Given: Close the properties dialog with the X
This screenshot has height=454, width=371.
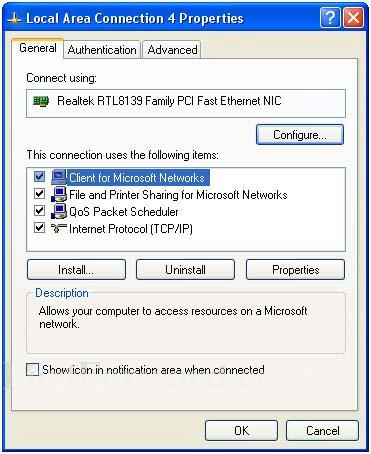Looking at the screenshot, I should [x=354, y=17].
